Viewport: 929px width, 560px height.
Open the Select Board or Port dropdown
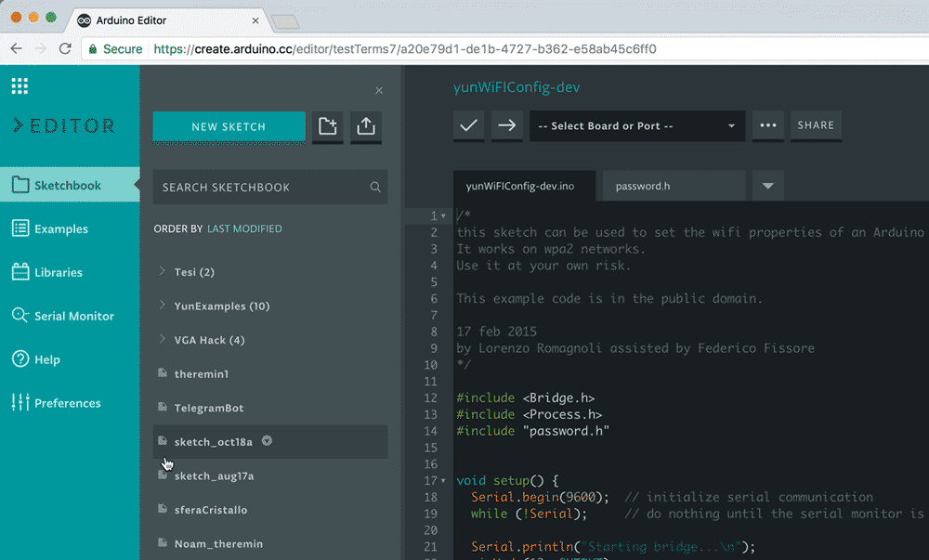click(637, 125)
